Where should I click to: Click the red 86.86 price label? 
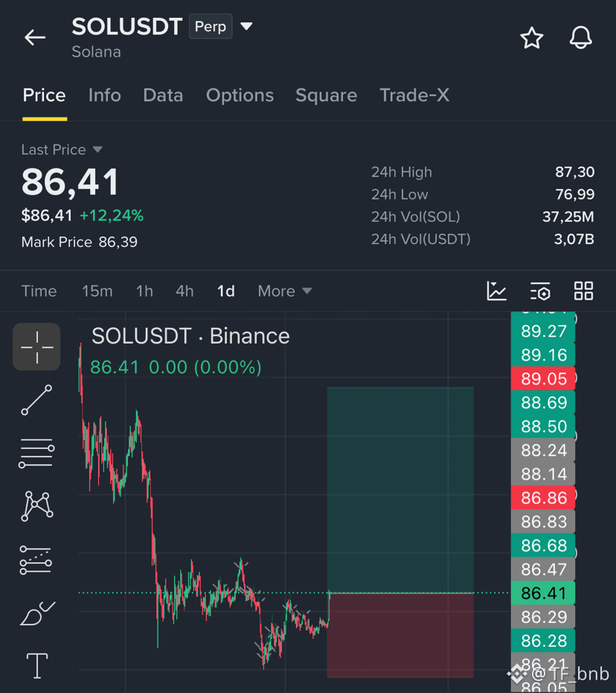click(x=543, y=498)
